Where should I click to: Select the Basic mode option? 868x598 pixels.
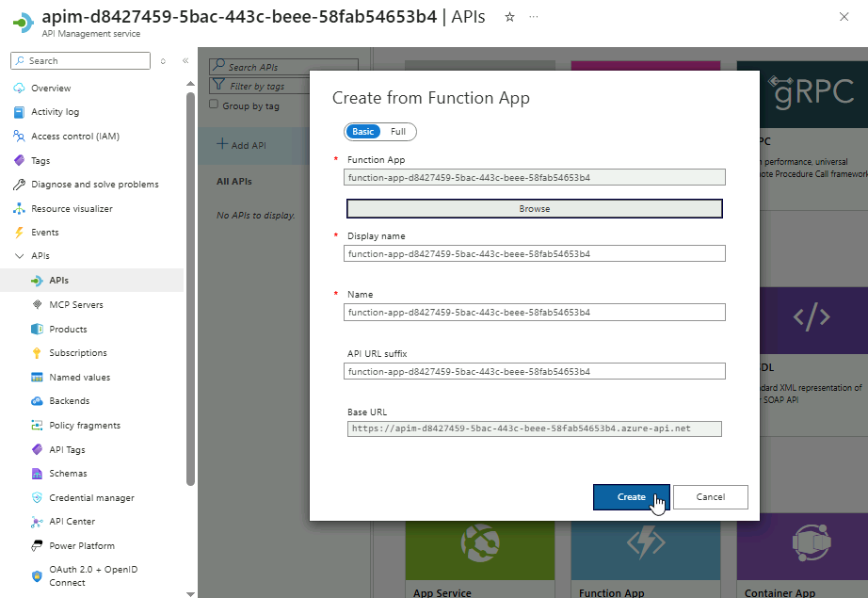[362, 132]
